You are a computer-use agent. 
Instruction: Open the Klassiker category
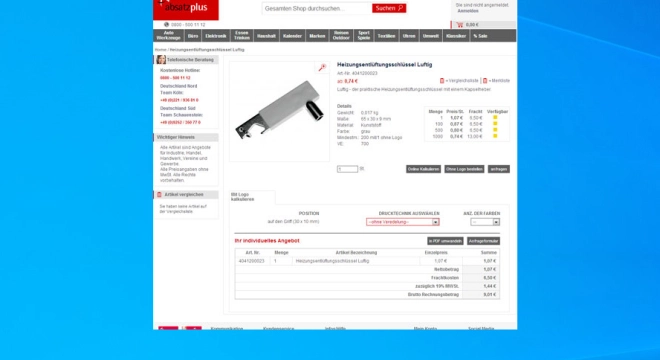click(455, 36)
